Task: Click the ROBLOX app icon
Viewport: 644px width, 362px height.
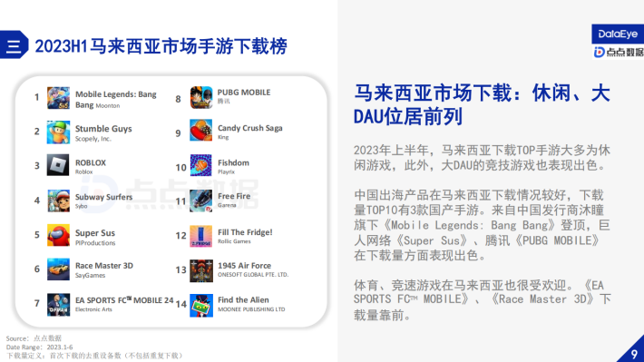Action: pyautogui.click(x=58, y=165)
